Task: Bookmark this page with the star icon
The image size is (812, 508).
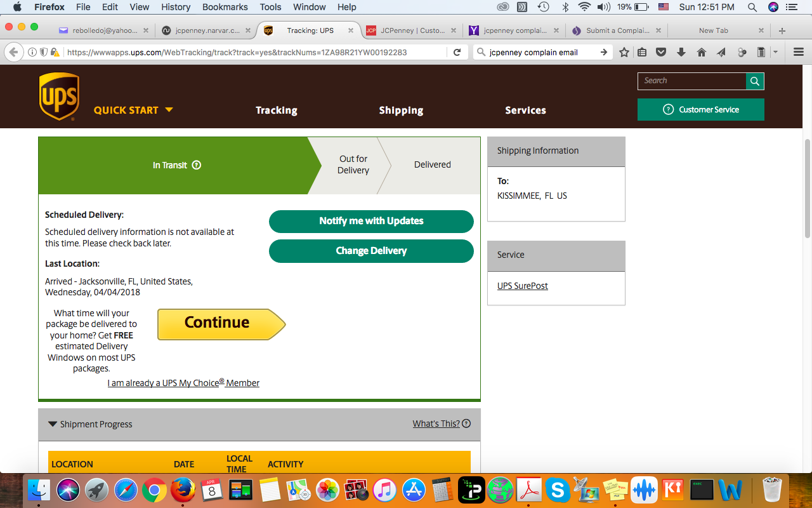Action: pyautogui.click(x=624, y=52)
